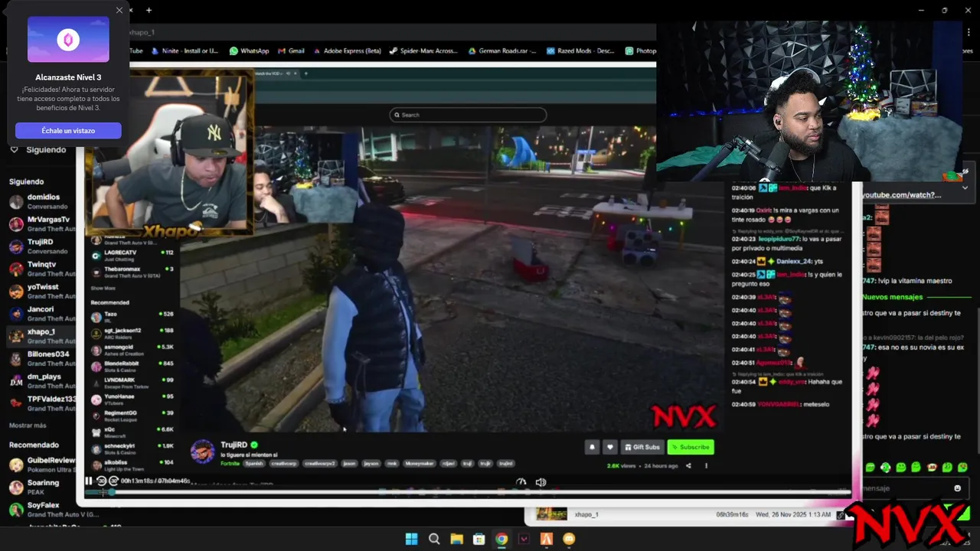Image resolution: width=980 pixels, height=551 pixels.
Task: Click the Spanish tag under stream title
Action: [x=253, y=464]
